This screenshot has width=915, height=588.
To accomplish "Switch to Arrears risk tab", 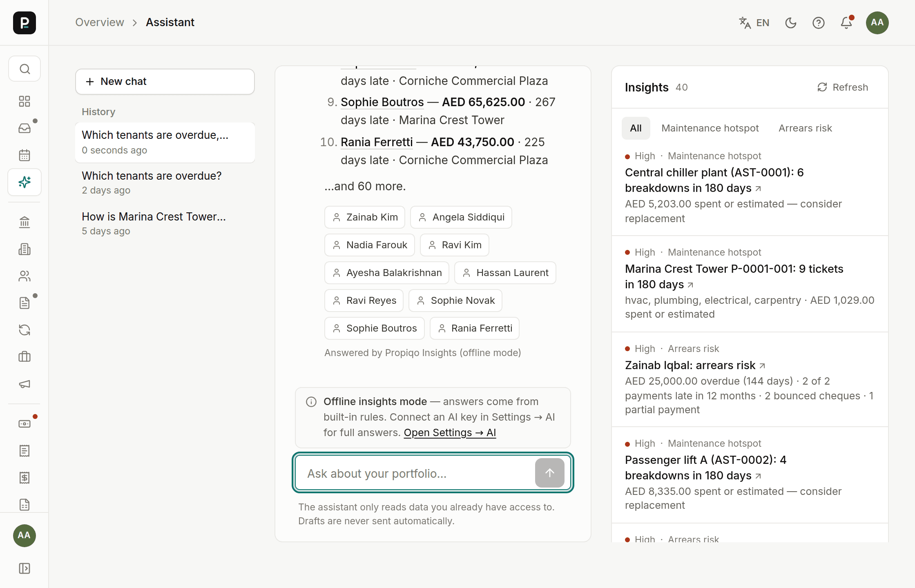I will [805, 128].
